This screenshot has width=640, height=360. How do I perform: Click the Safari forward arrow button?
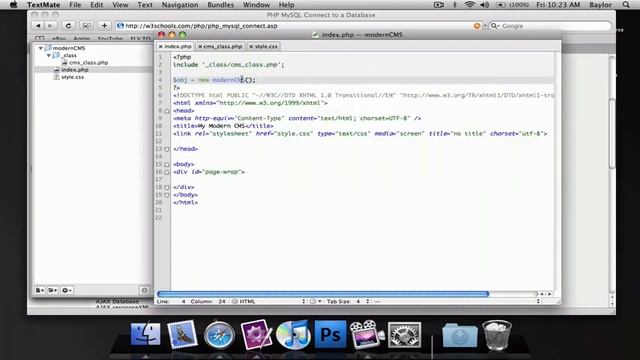pyautogui.click(x=50, y=26)
